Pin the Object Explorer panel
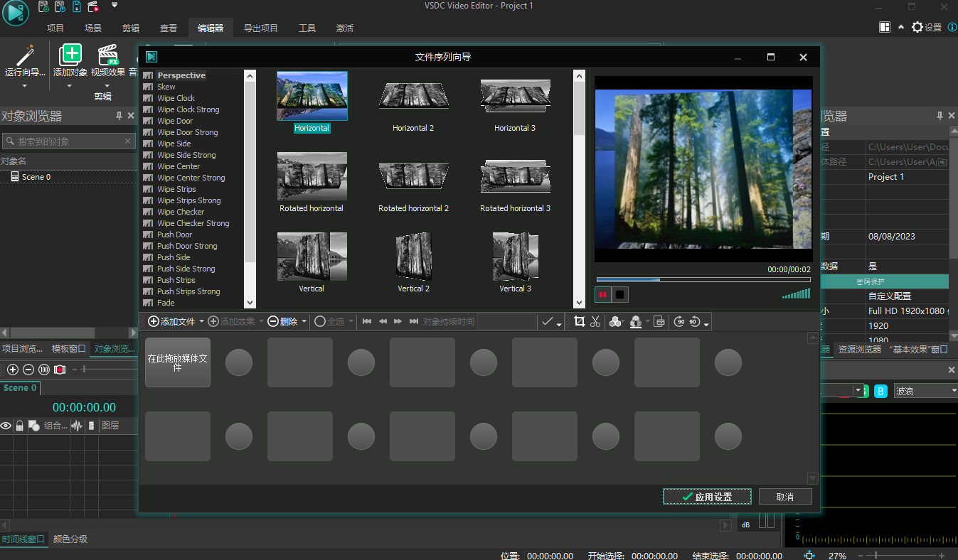Viewport: 958px width, 560px height. click(x=119, y=116)
